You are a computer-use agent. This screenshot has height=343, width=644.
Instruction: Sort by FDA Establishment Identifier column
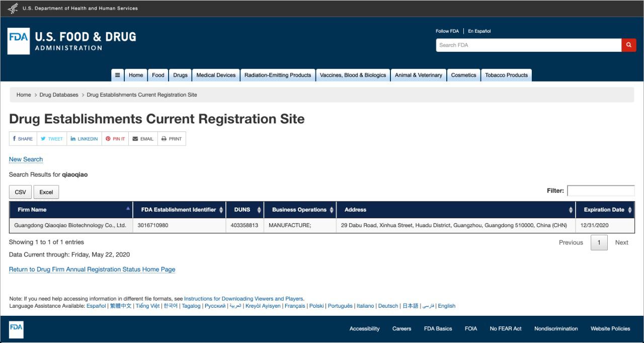[179, 210]
